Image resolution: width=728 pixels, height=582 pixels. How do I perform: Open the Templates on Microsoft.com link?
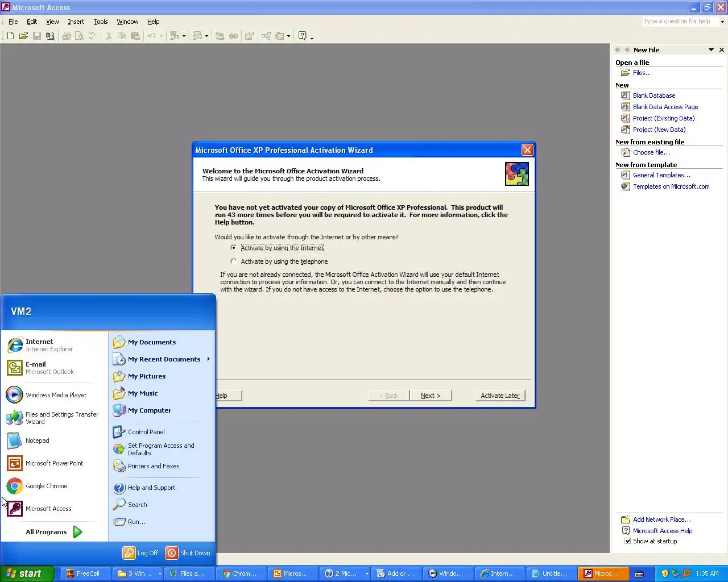click(671, 186)
